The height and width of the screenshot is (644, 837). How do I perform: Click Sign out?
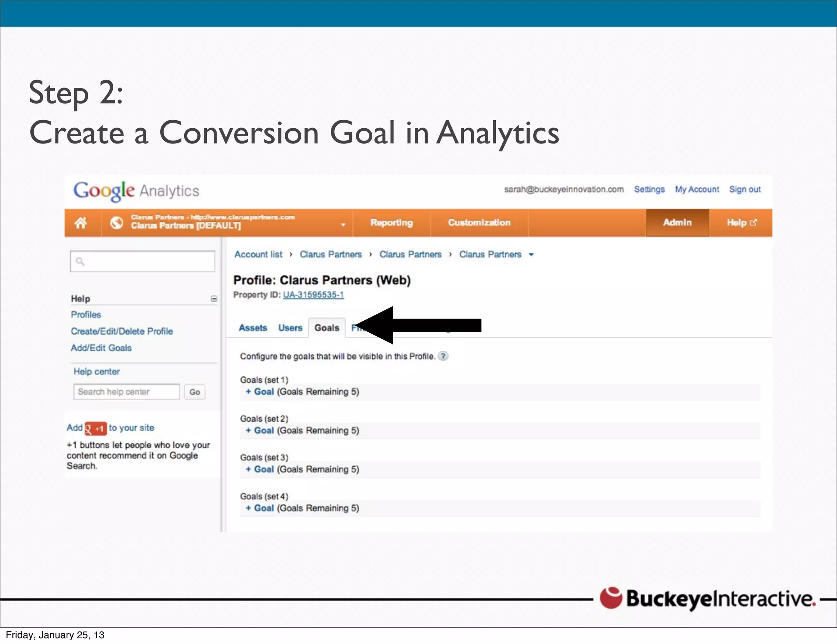point(745,189)
